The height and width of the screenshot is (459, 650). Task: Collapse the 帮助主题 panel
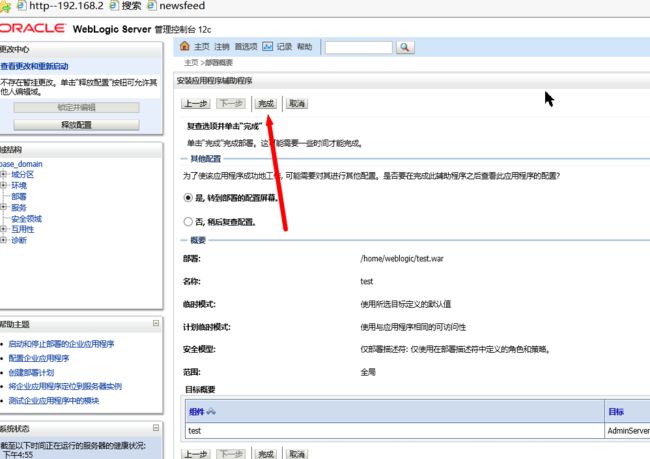(x=156, y=323)
